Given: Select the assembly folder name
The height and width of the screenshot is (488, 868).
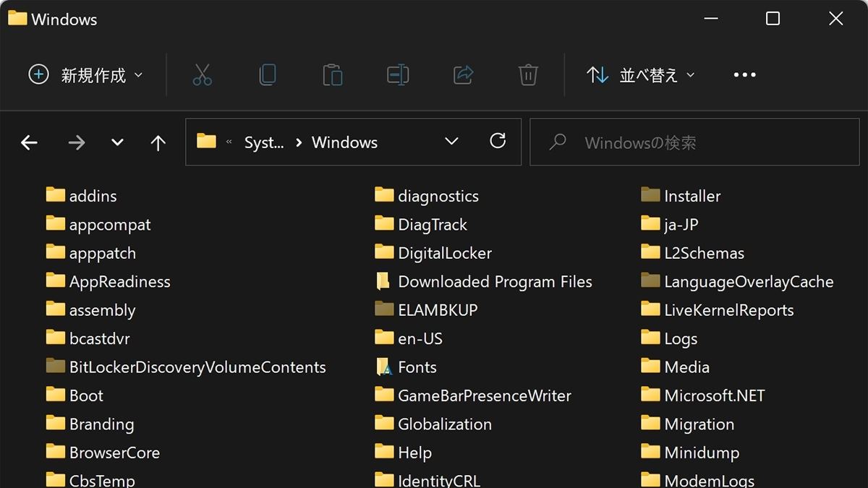Looking at the screenshot, I should [x=103, y=310].
